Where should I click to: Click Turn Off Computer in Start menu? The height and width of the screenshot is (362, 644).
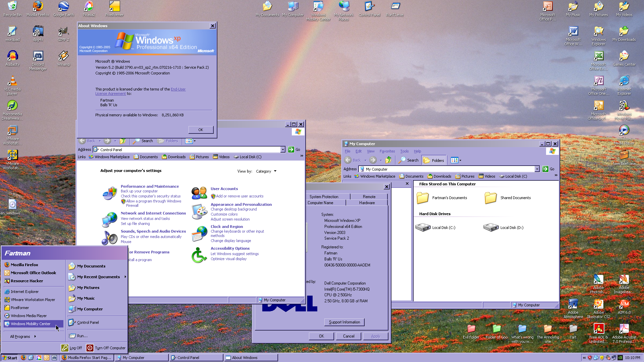click(x=106, y=348)
